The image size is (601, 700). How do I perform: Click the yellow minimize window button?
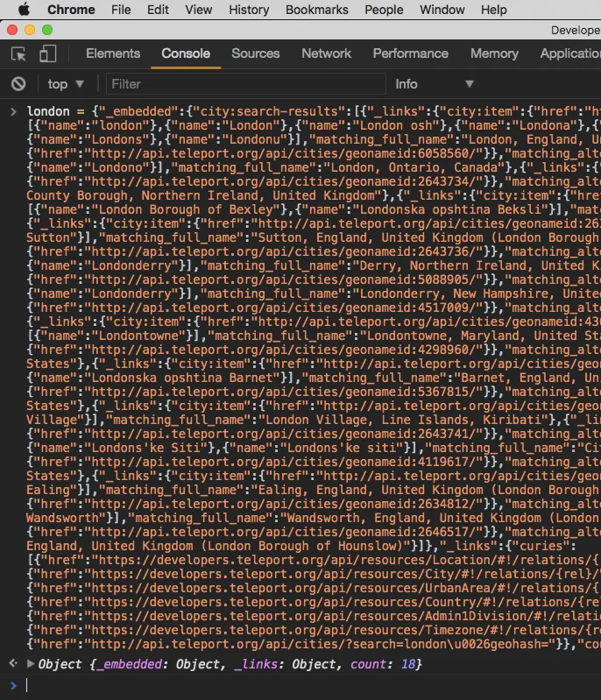(x=30, y=30)
